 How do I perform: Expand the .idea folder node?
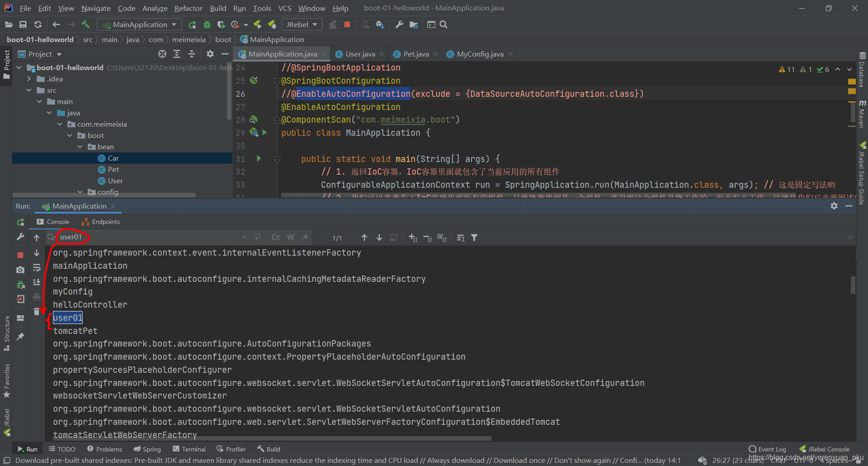coord(29,79)
